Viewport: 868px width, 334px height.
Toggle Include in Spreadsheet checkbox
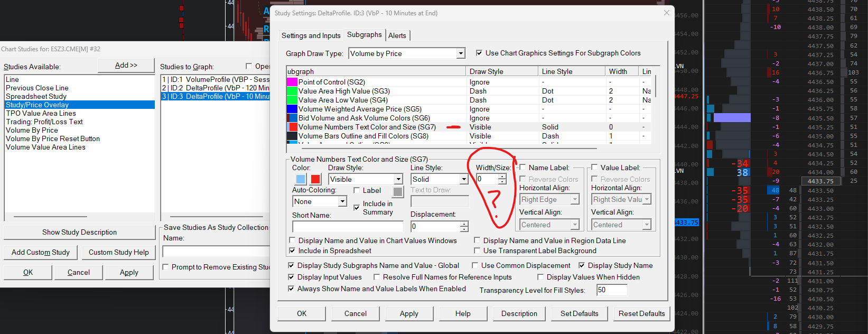click(292, 251)
